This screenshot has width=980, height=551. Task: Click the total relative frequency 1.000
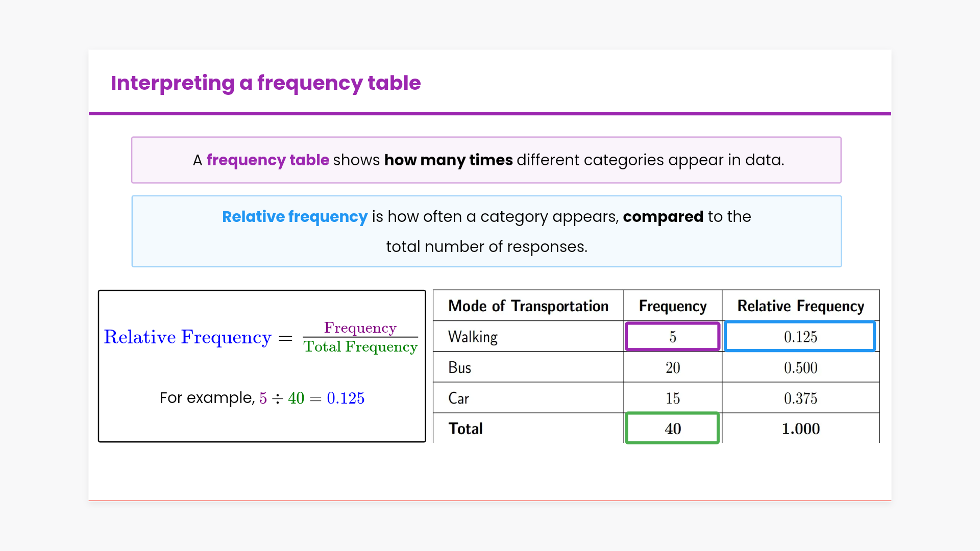800,429
